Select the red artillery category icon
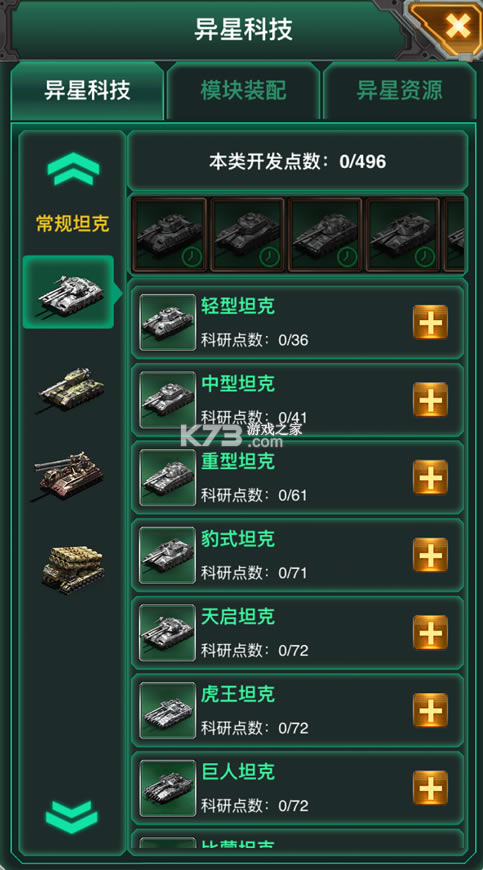The image size is (483, 870). tap(69, 474)
